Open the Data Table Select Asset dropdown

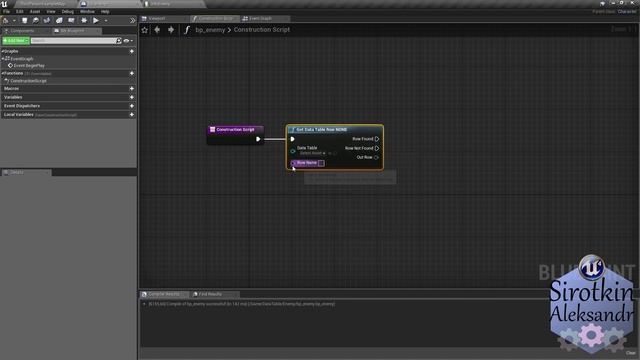click(313, 153)
